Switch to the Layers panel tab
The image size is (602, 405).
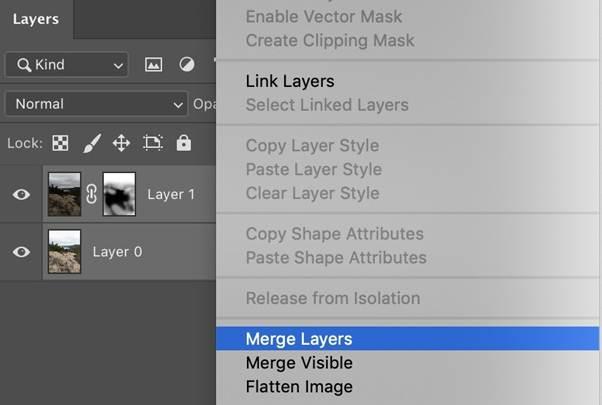pyautogui.click(x=36, y=19)
